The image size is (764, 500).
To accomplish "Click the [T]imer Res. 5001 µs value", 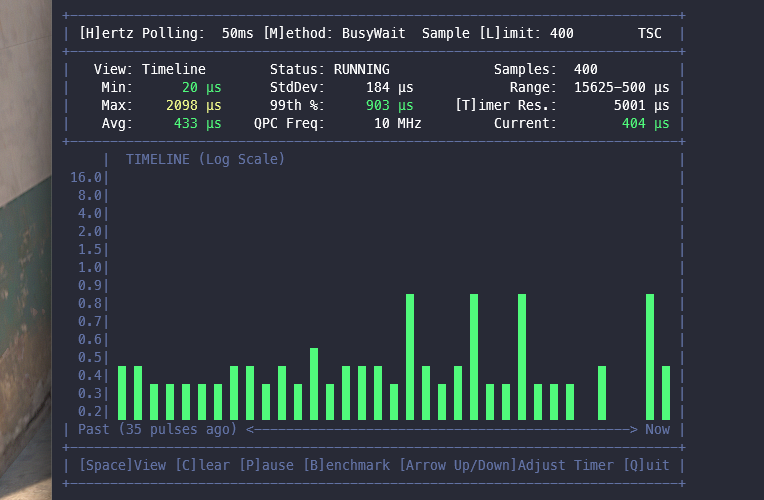I will (641, 105).
